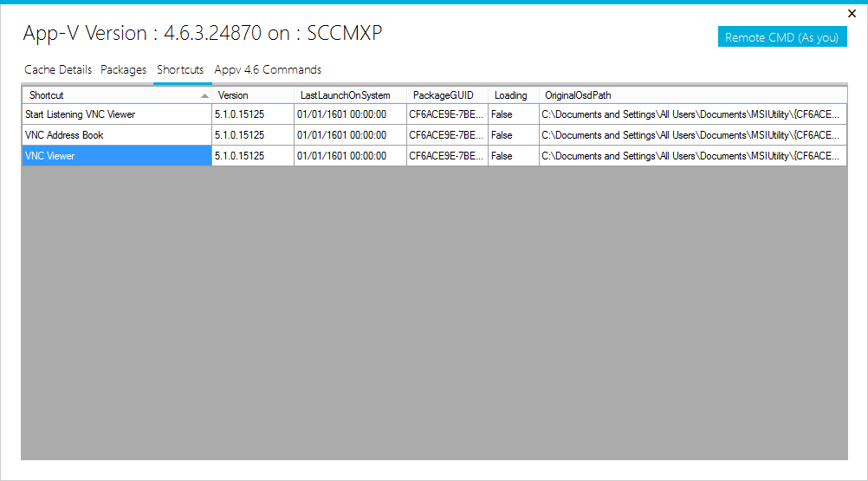Click OSD path of VNC Address Book
Viewport: 868px width, 481px height.
tap(693, 135)
